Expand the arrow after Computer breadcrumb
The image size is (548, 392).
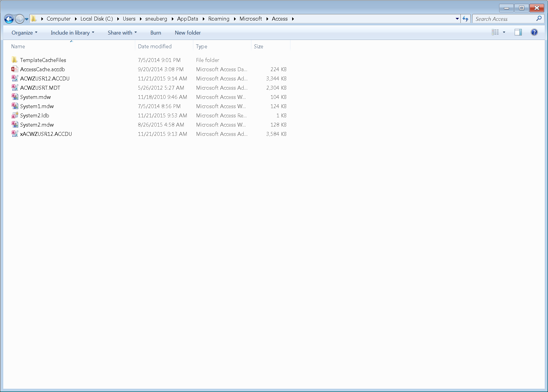tap(76, 19)
